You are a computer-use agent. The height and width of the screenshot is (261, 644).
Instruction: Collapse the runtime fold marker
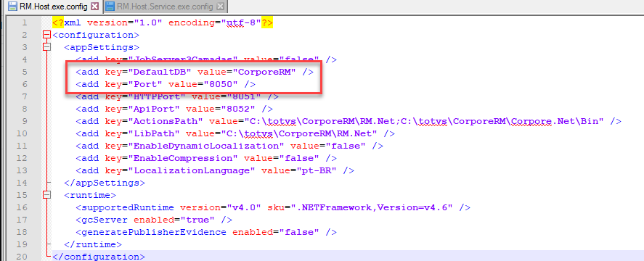[46, 195]
